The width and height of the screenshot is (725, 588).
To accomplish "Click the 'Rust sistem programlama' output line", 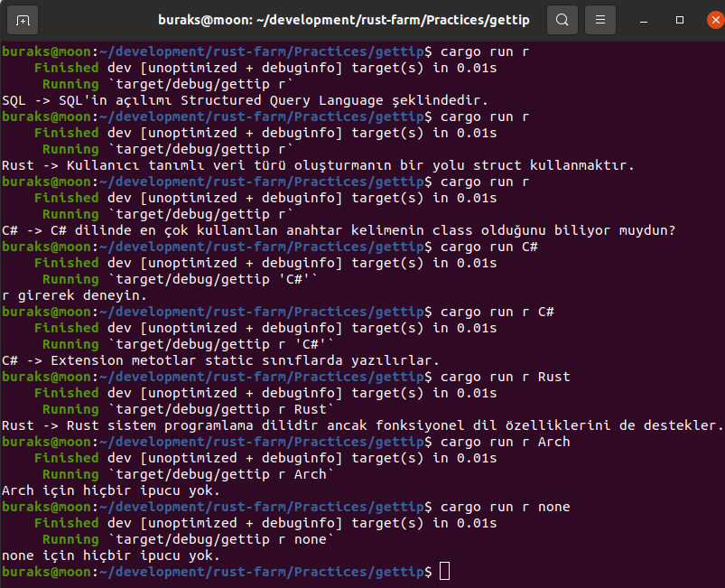I will pos(362,425).
